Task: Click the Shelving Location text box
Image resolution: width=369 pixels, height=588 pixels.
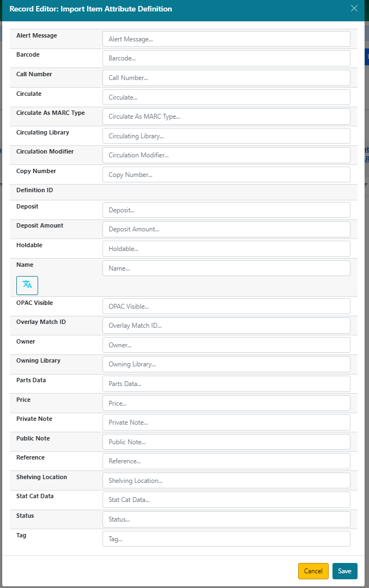Action: point(226,481)
